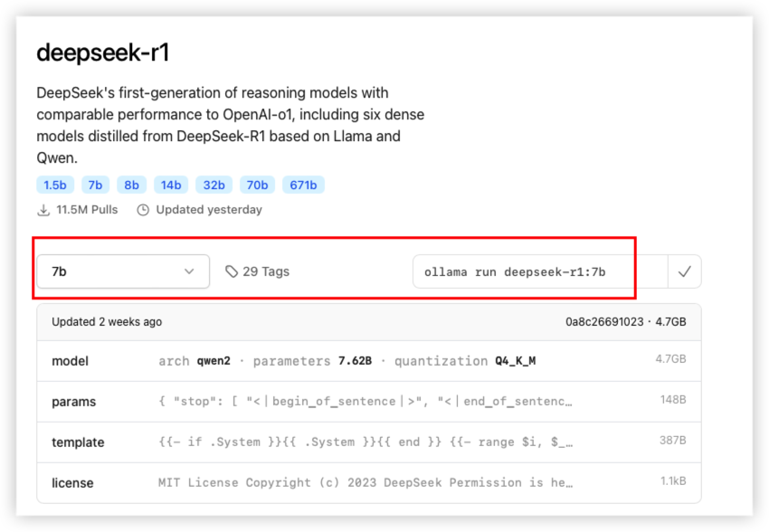
Task: Open the model file row
Action: [368, 361]
